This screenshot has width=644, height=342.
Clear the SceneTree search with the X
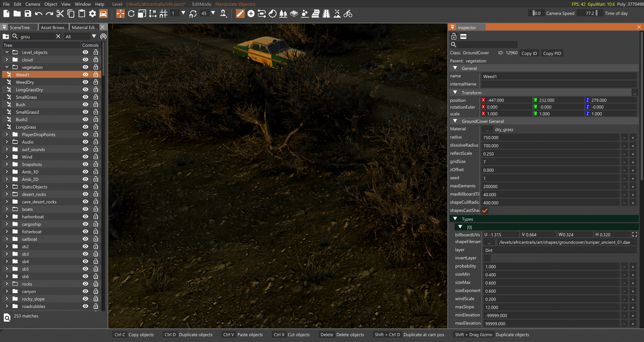tap(58, 36)
